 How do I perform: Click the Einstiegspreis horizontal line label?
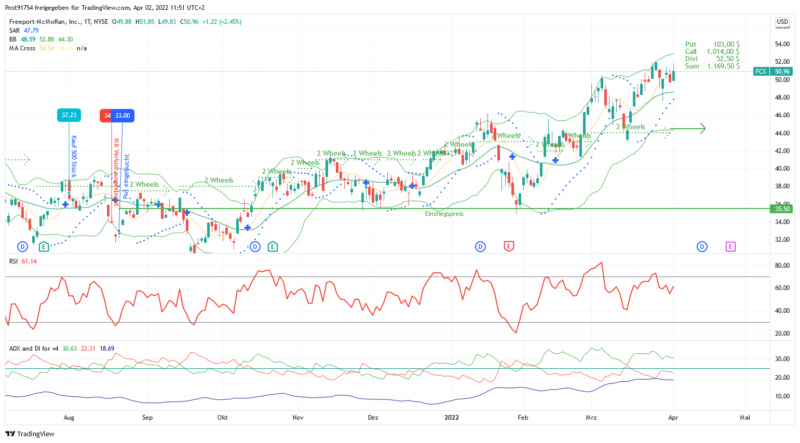coord(443,214)
